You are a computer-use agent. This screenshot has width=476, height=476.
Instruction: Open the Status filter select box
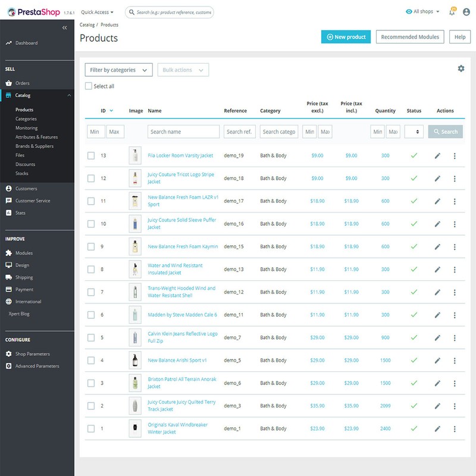[414, 131]
